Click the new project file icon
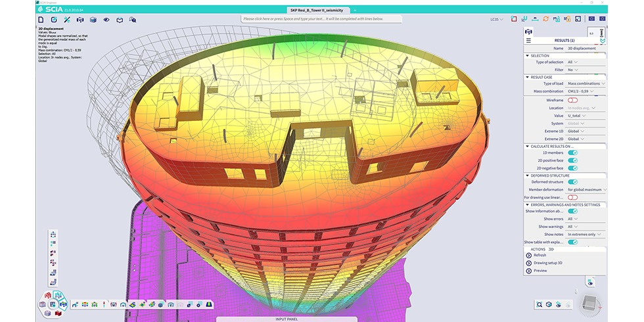Screen dimensions: 644x322 [41, 20]
